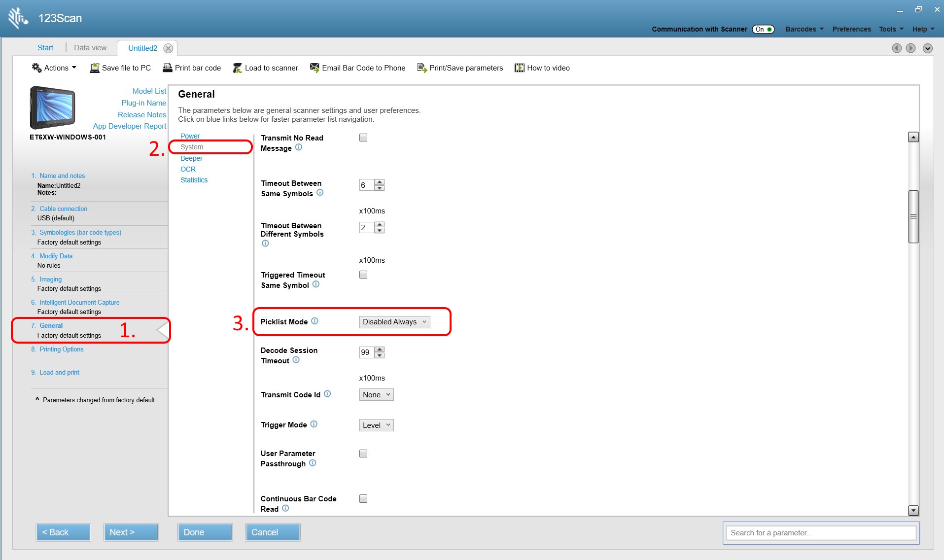The width and height of the screenshot is (944, 560).
Task: Jump to the OCR parameter section
Action: pyautogui.click(x=188, y=169)
